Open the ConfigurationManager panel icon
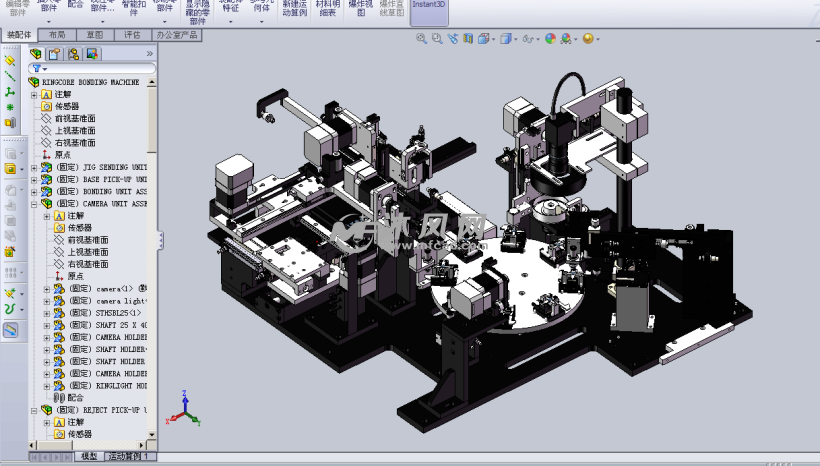 pos(73,54)
